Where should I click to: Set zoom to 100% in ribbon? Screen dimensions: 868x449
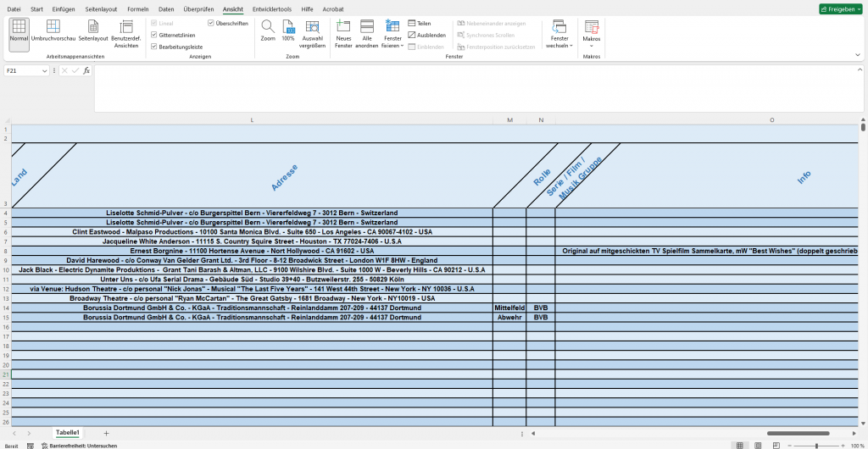coord(288,31)
